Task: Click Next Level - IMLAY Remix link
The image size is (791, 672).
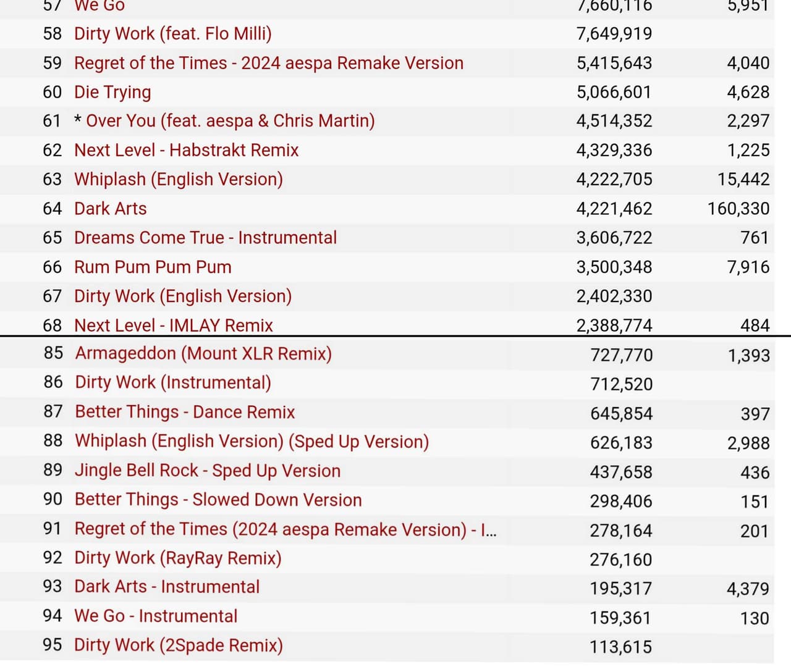Action: click(174, 325)
